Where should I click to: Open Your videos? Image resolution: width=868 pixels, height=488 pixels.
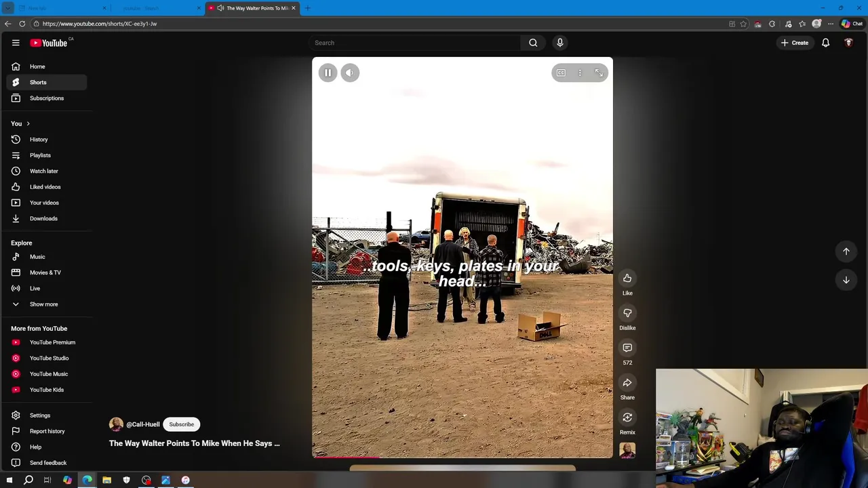click(x=47, y=203)
